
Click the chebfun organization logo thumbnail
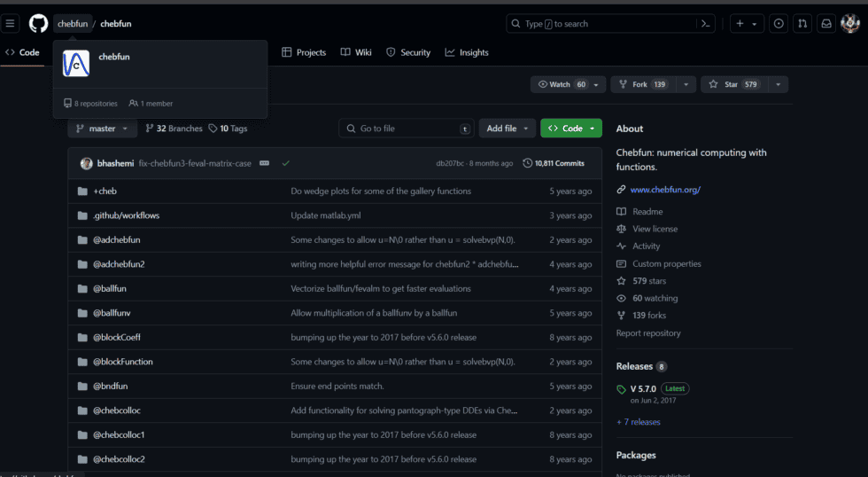[x=76, y=64]
